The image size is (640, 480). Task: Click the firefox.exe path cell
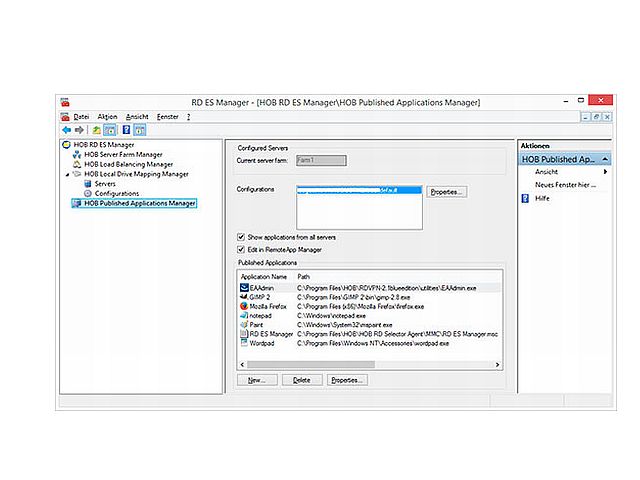(360, 306)
